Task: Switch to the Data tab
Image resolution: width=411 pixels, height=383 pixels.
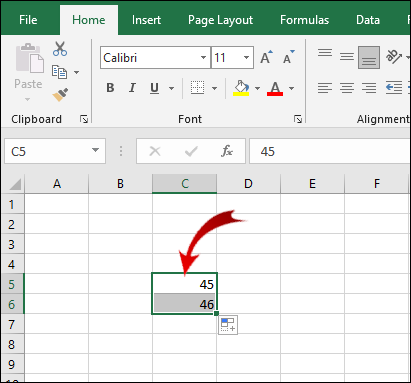Action: [368, 20]
